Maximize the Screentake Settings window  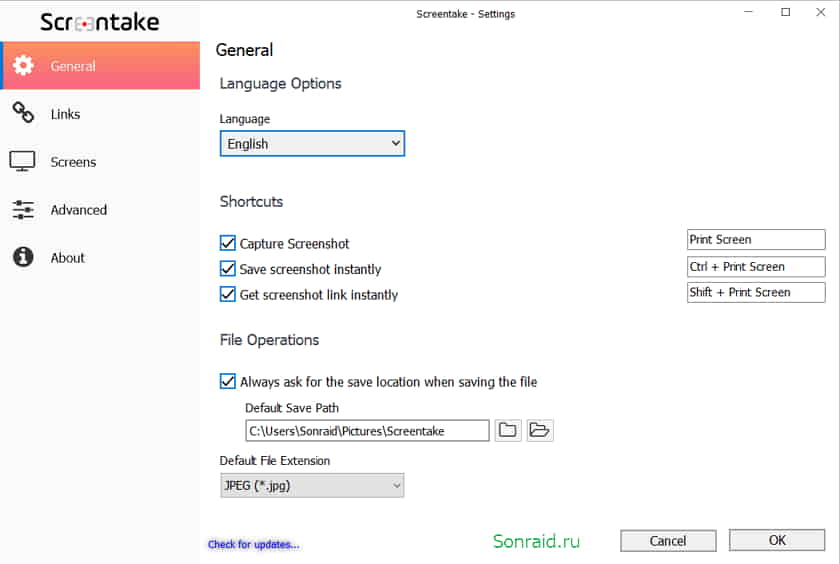[785, 12]
